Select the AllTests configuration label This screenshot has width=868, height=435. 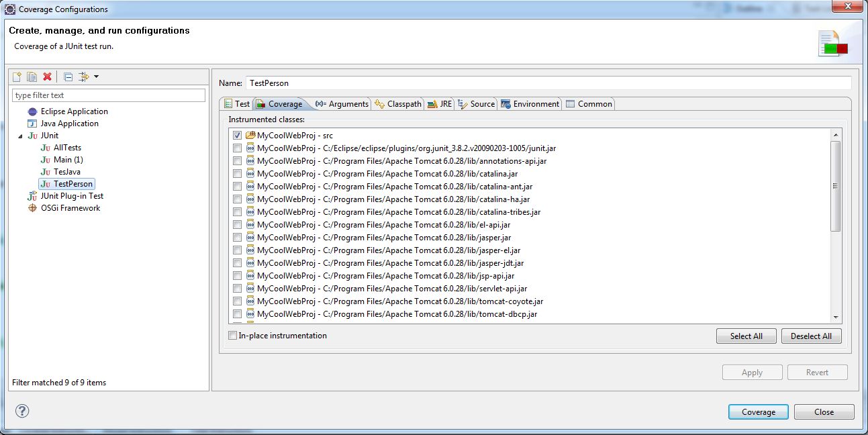pos(67,148)
